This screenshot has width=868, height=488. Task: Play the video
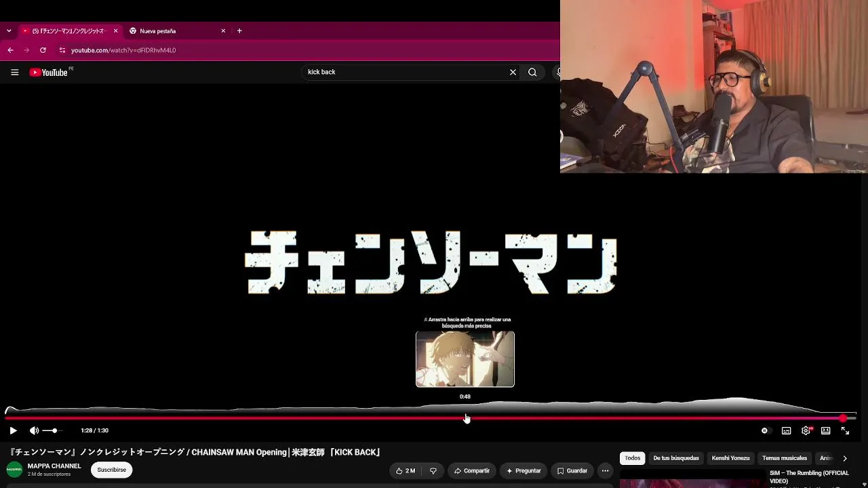pos(13,430)
